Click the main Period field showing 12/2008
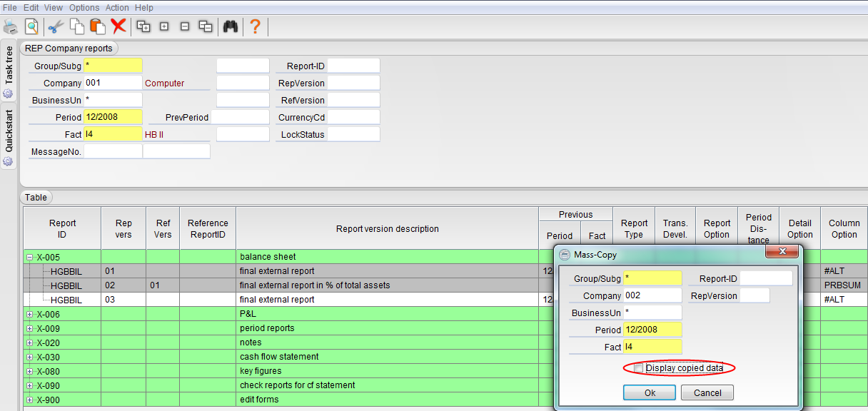This screenshot has width=868, height=411. point(113,117)
